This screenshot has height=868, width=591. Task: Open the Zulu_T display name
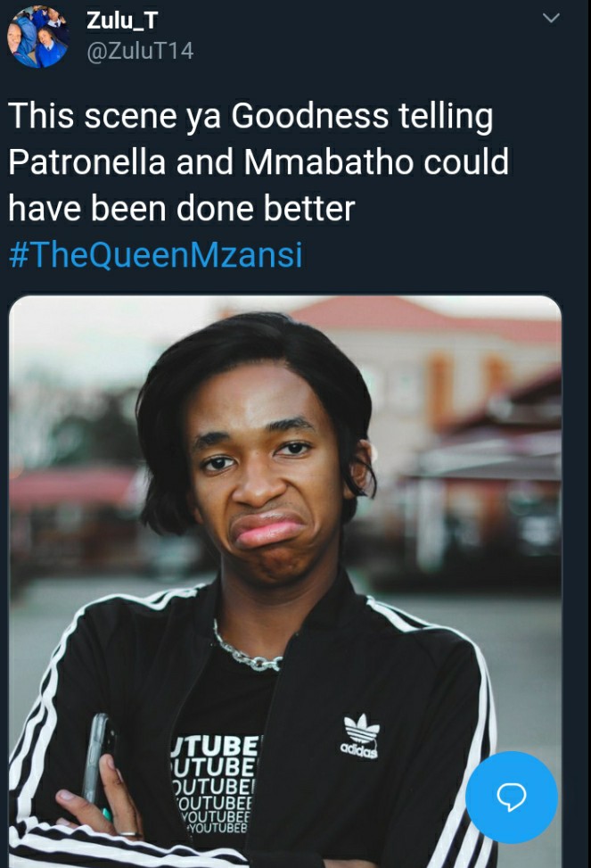[x=122, y=21]
